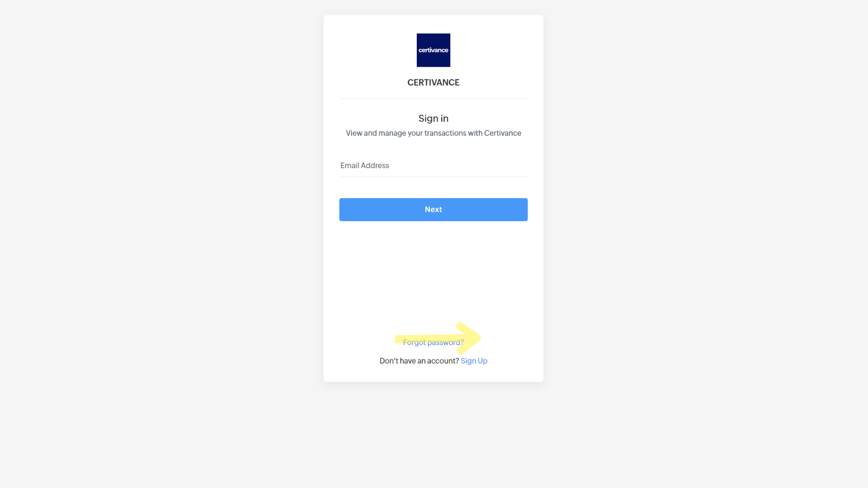This screenshot has height=488, width=868.
Task: Follow the Sign Up link
Action: point(474,361)
